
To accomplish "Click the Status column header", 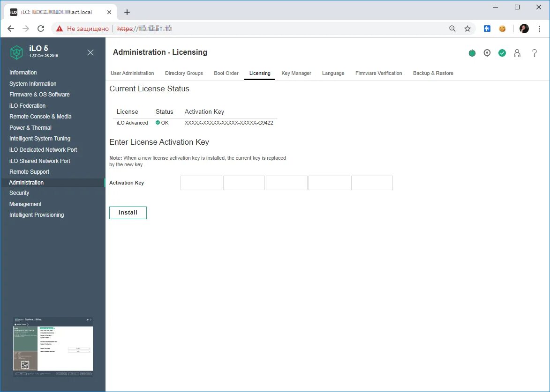I will pos(164,112).
